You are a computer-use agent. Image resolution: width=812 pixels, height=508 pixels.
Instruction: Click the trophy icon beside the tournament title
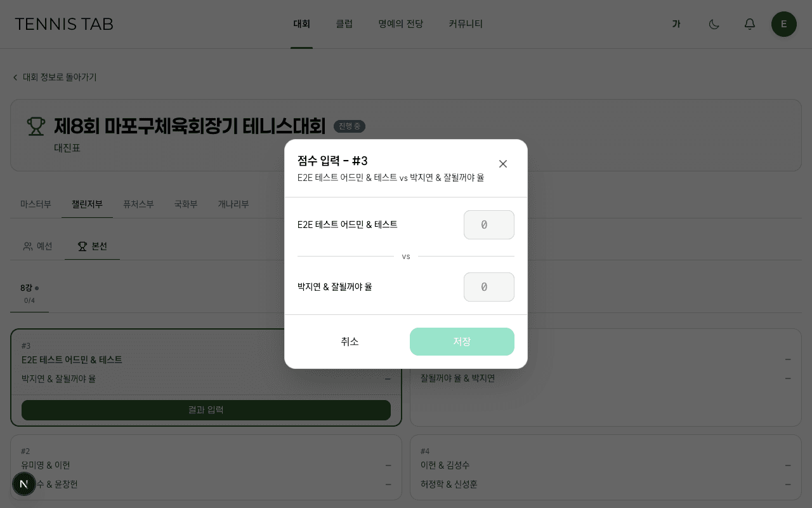tap(36, 126)
